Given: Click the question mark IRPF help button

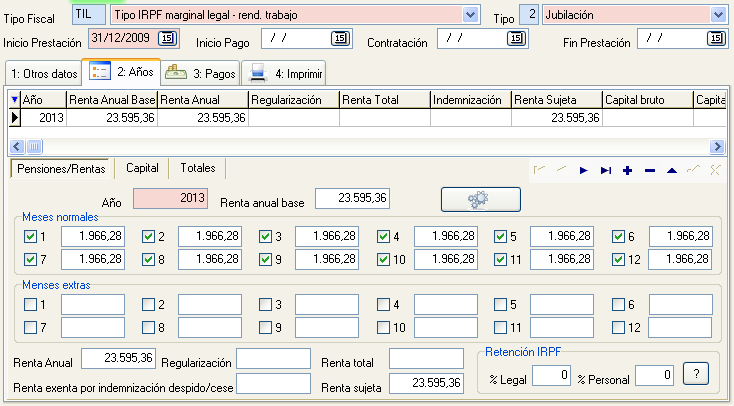Looking at the screenshot, I should (x=696, y=374).
